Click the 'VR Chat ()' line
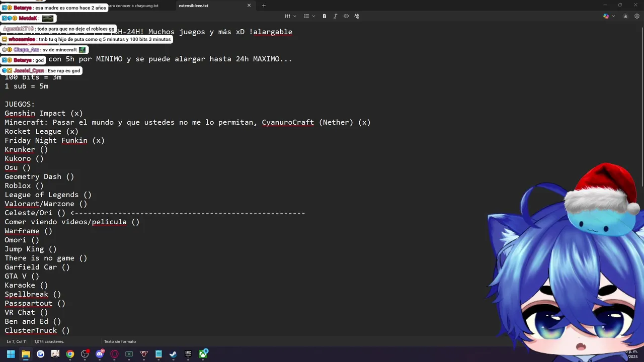The height and width of the screenshot is (362, 644). coord(26,312)
